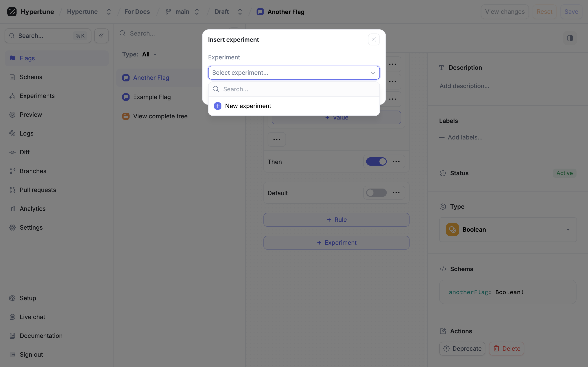Open the main branch selector

pos(182,12)
